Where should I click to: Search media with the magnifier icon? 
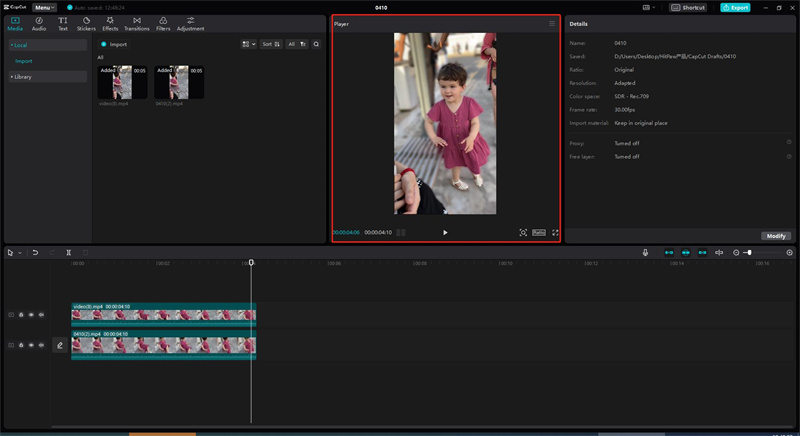[x=316, y=44]
